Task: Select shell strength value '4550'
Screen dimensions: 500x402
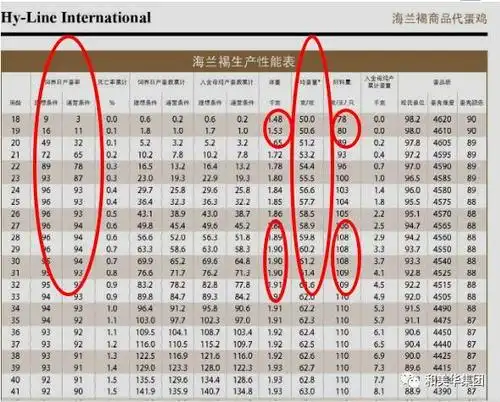Action: [442, 249]
